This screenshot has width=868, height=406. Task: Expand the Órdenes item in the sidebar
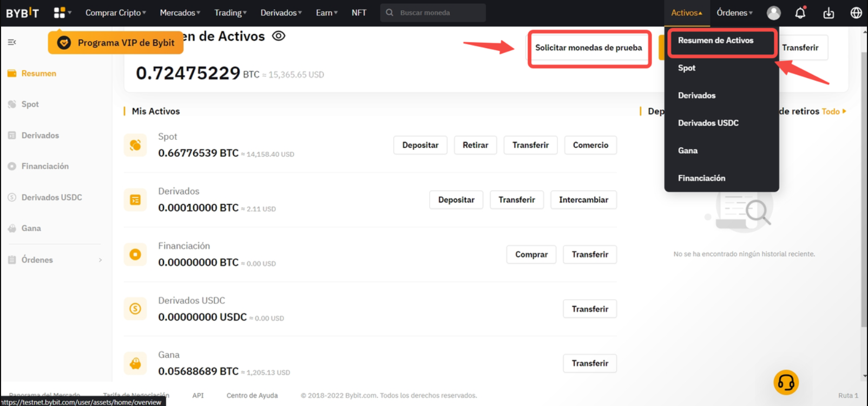coord(54,260)
